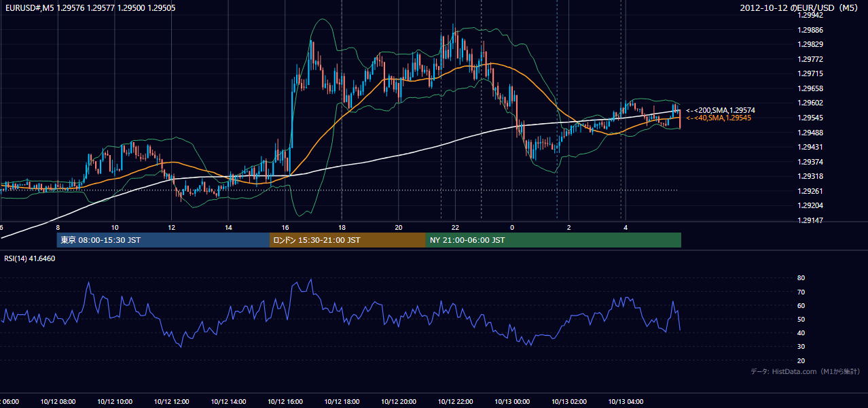
Task: Click the 10/13 02:00 time axis label
Action: click(x=569, y=401)
